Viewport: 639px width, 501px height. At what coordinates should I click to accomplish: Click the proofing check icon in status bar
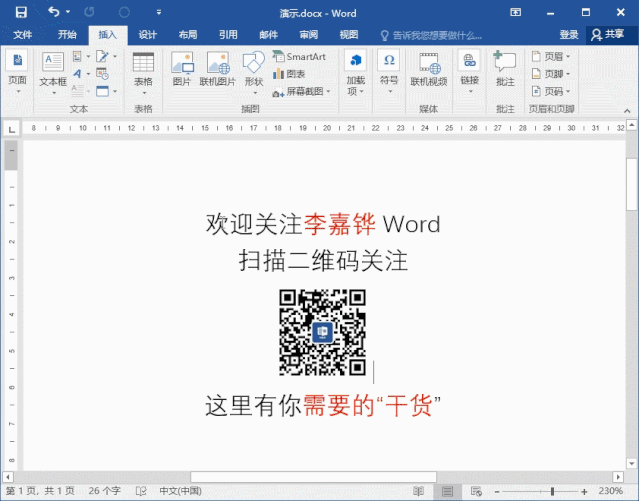141,491
